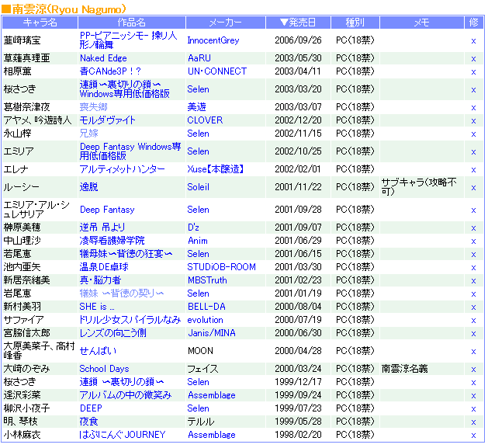Click the x edit link in 新村美羽 row
Image resolution: width=488 pixels, height=448 pixels.
point(474,307)
